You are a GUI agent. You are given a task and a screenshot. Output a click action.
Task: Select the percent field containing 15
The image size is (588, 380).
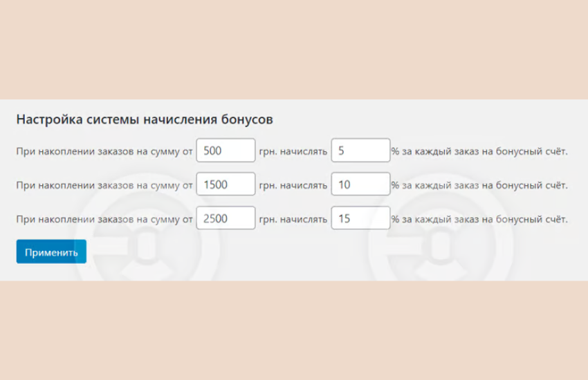360,218
